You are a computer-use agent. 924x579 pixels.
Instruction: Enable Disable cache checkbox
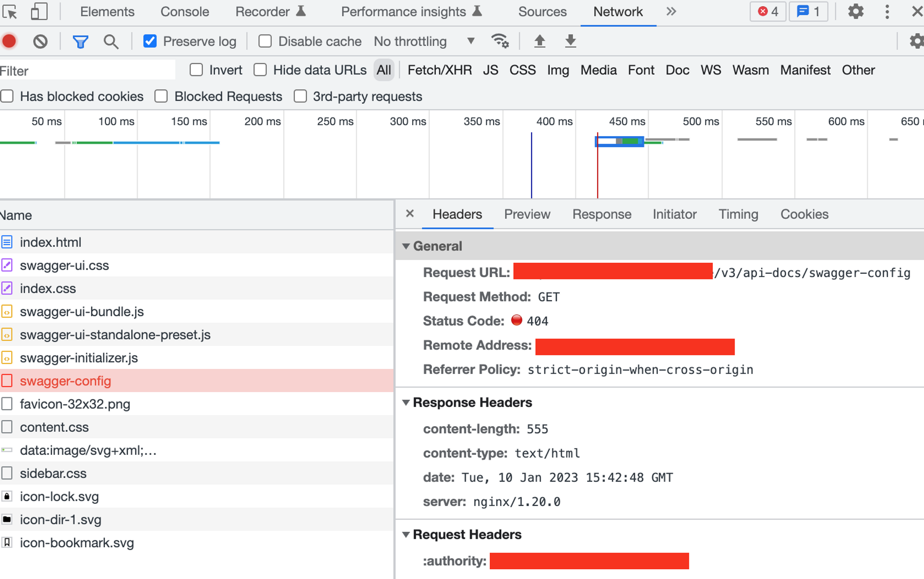point(265,41)
